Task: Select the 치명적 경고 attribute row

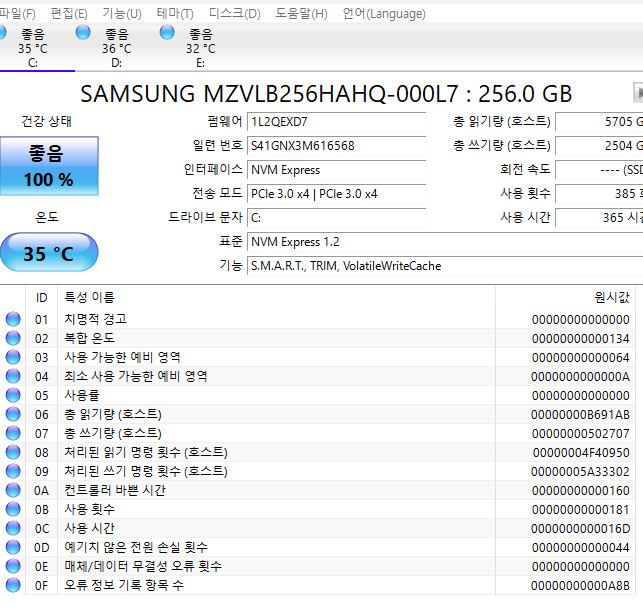Action: 317,319
